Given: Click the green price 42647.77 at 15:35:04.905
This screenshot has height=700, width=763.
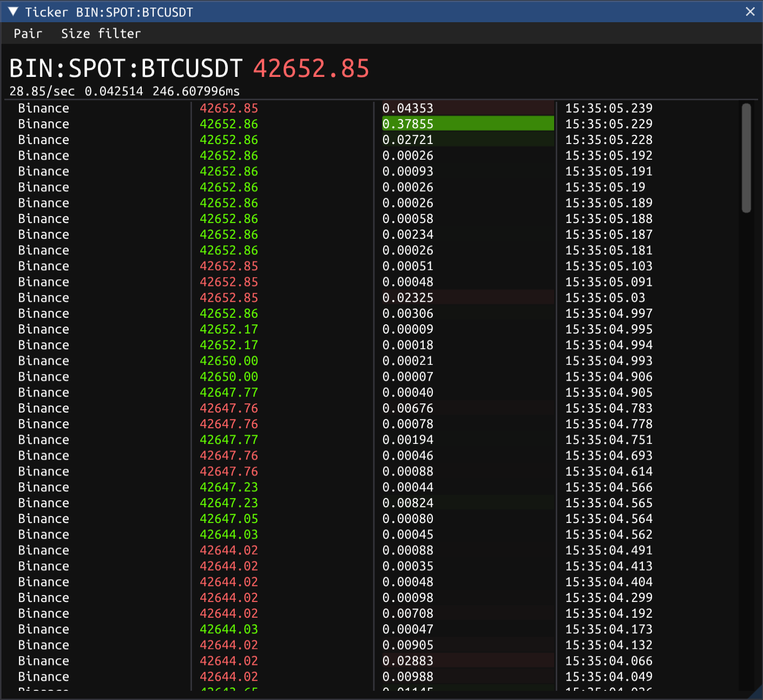Looking at the screenshot, I should 229,392.
